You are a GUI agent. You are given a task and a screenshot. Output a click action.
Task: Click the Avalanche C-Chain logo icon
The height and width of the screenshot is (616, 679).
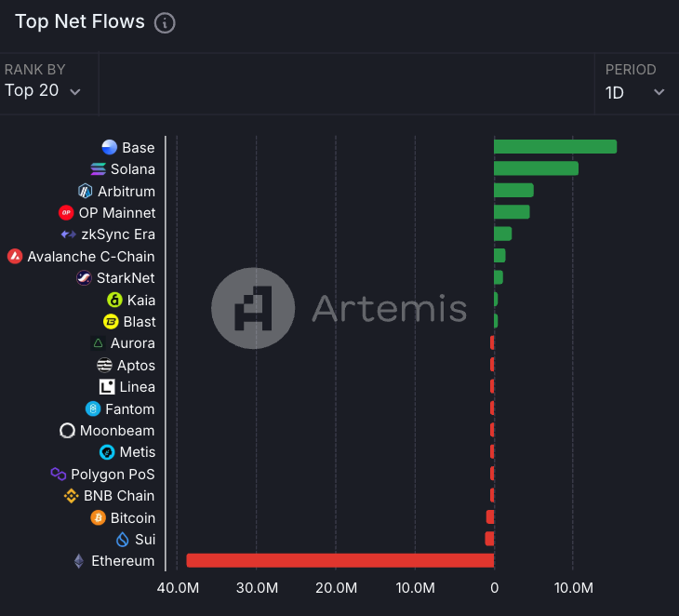(15, 256)
